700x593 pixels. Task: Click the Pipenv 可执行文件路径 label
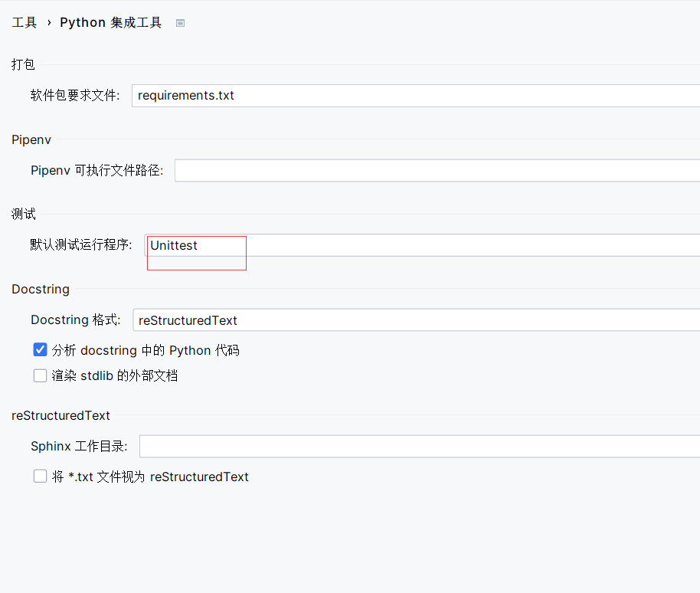pos(97,170)
